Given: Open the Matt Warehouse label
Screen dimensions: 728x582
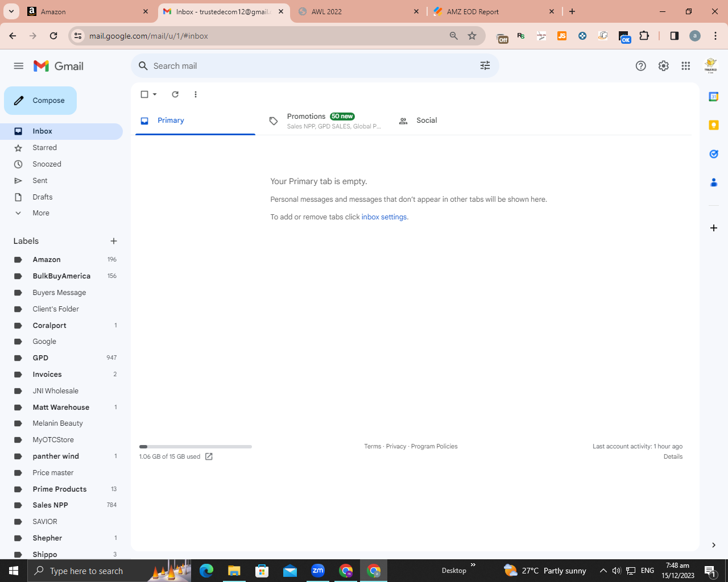Looking at the screenshot, I should point(61,408).
